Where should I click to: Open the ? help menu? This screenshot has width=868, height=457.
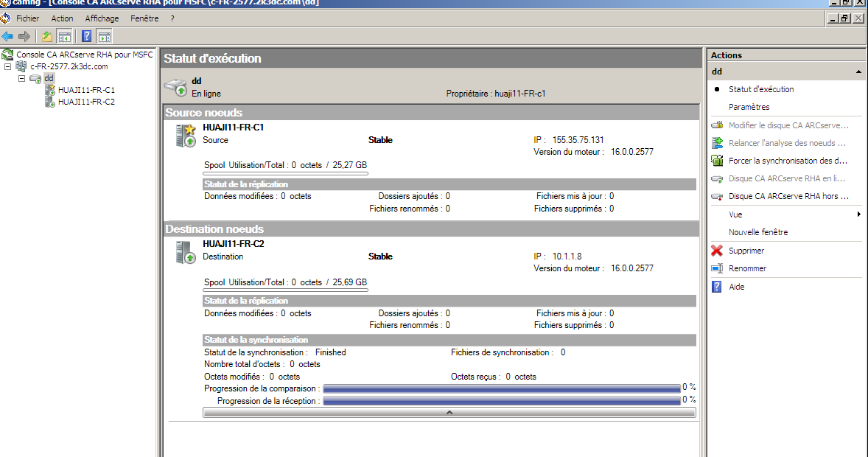click(x=172, y=18)
